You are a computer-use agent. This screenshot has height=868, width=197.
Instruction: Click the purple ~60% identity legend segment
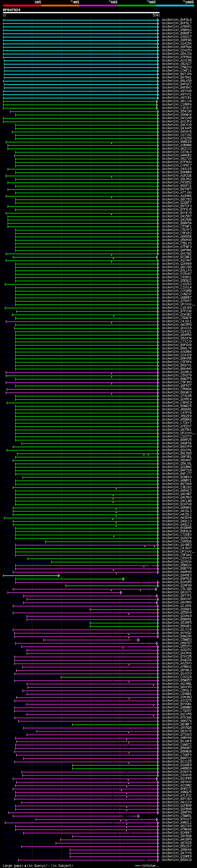[x=99, y=6]
